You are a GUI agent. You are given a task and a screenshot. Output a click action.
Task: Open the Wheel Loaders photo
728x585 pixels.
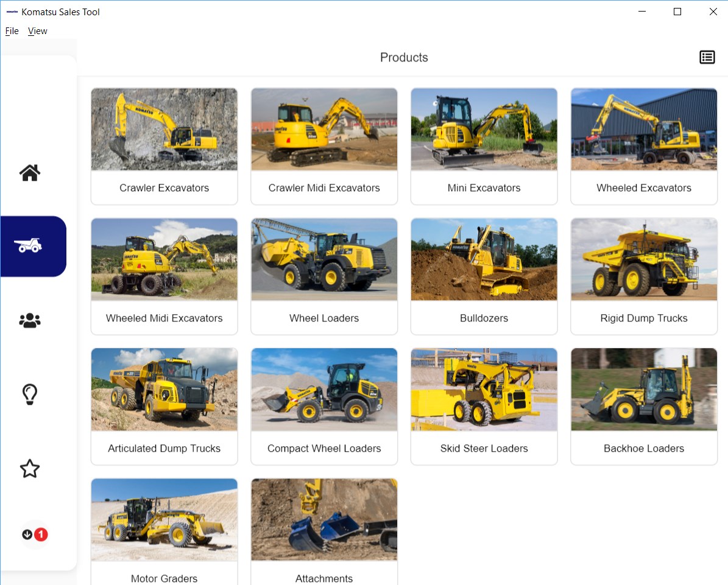324,259
